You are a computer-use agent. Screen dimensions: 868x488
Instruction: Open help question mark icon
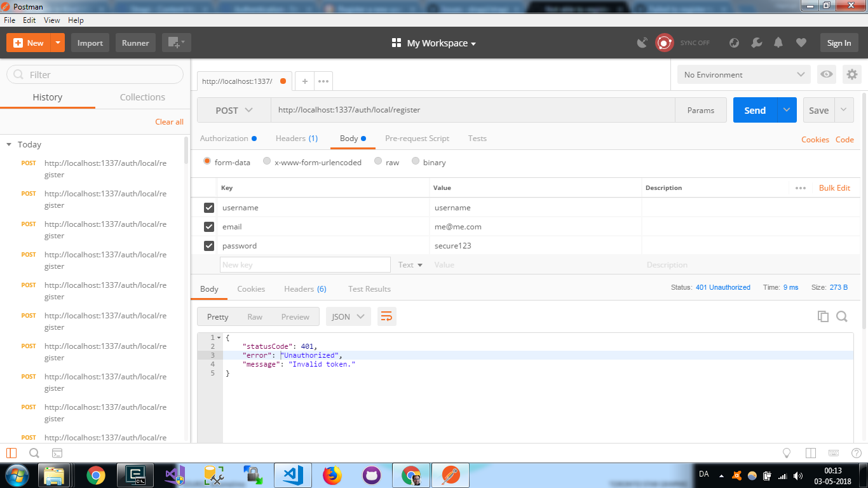point(856,453)
